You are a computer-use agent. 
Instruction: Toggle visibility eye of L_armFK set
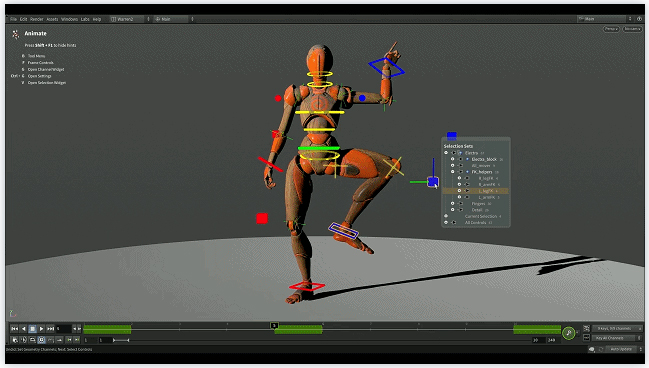[x=459, y=197]
